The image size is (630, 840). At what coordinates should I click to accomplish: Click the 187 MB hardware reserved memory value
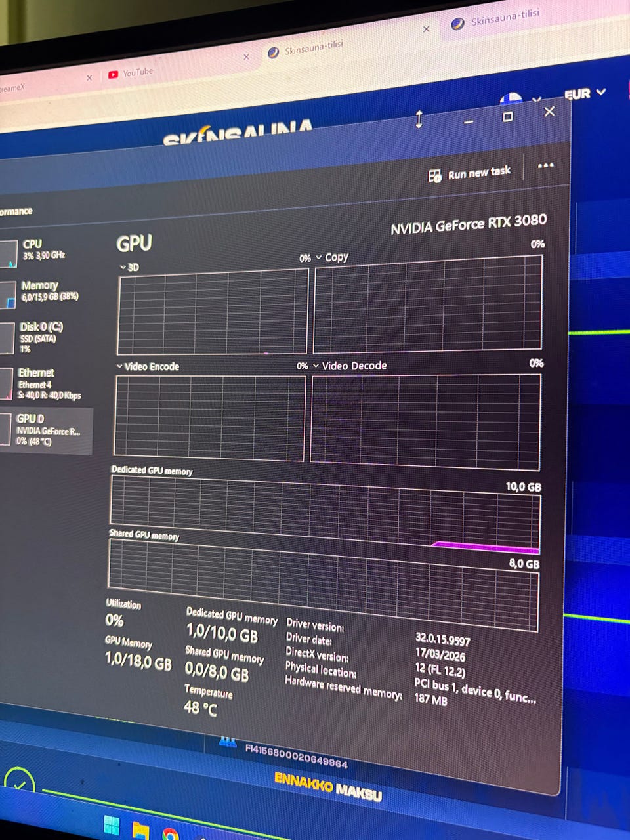pyautogui.click(x=430, y=699)
